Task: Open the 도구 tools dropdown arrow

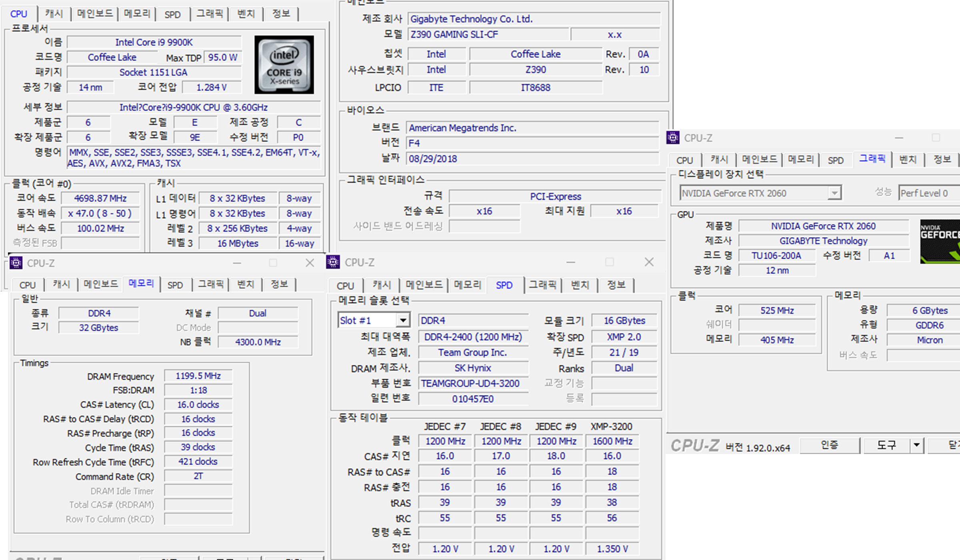Action: [x=916, y=445]
